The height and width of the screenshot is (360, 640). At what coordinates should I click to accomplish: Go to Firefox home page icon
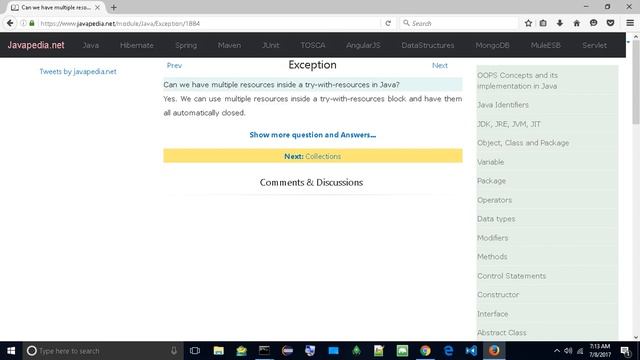tap(576, 23)
